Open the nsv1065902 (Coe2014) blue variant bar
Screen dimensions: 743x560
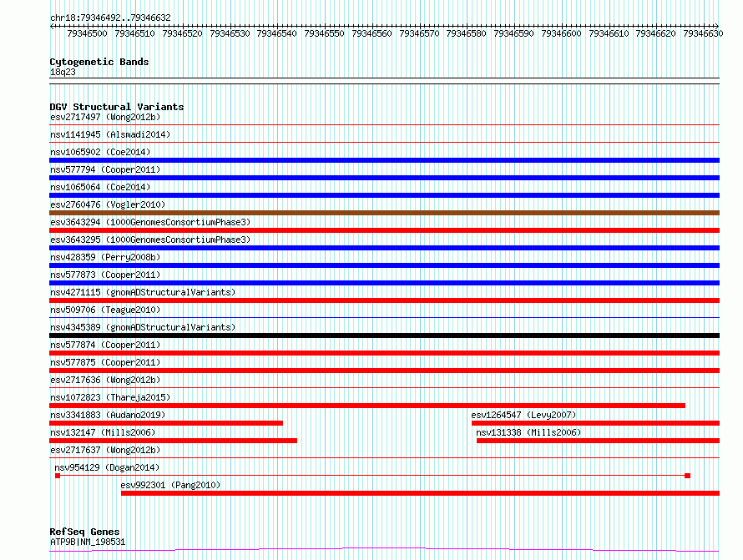[x=384, y=160]
